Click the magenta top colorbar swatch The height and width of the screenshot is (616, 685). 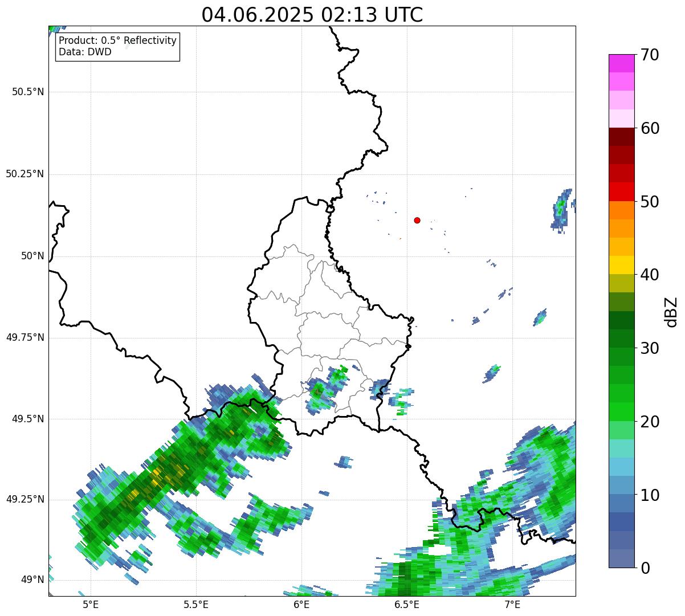622,63
